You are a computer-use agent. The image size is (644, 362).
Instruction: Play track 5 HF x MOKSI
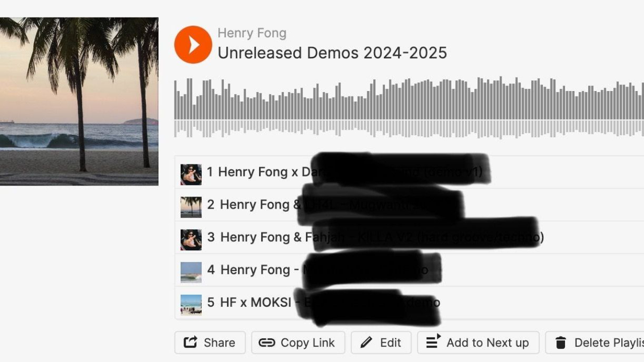(409, 303)
